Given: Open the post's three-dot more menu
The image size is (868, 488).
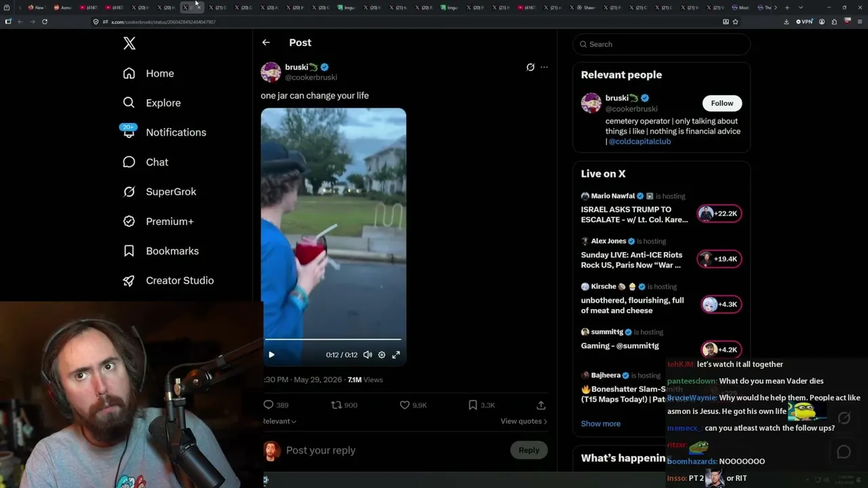Looking at the screenshot, I should coord(544,67).
